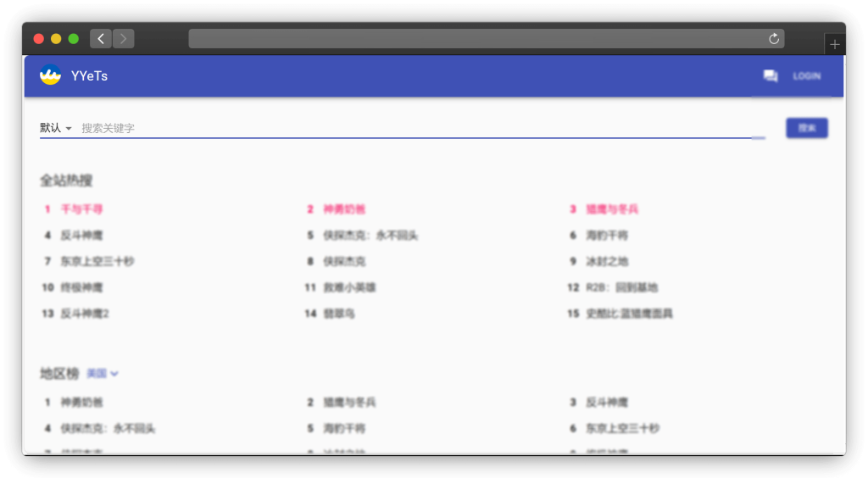Open 侠探杰克：永不回头 ranked 4 in 地区榜
The image size is (868, 478).
click(108, 428)
